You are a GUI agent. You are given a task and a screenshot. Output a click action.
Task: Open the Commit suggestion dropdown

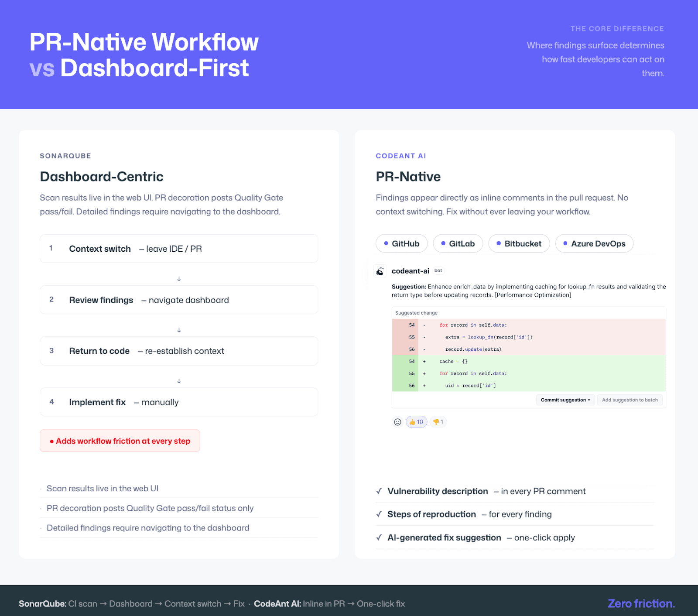tap(565, 400)
